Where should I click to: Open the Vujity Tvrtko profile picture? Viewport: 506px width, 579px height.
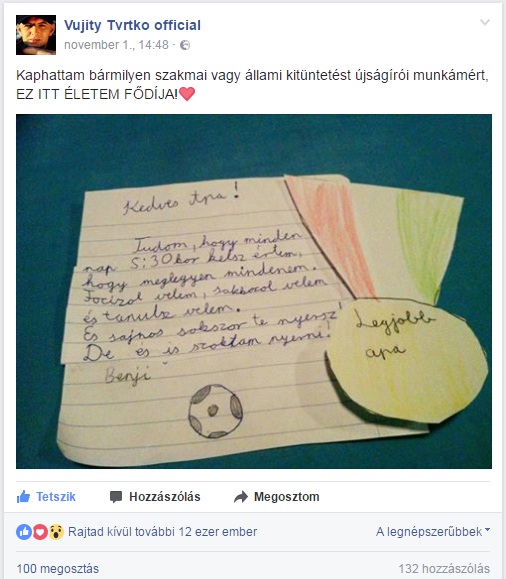[36, 35]
